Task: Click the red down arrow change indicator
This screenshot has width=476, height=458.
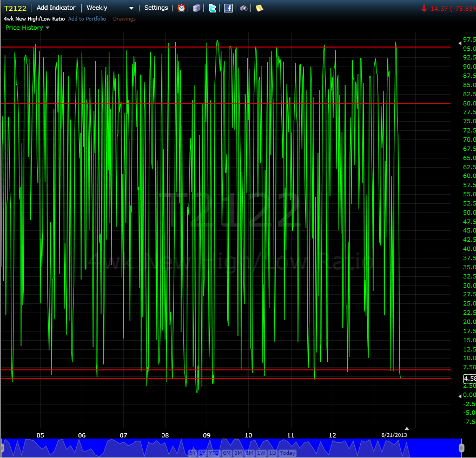Action: coord(424,9)
